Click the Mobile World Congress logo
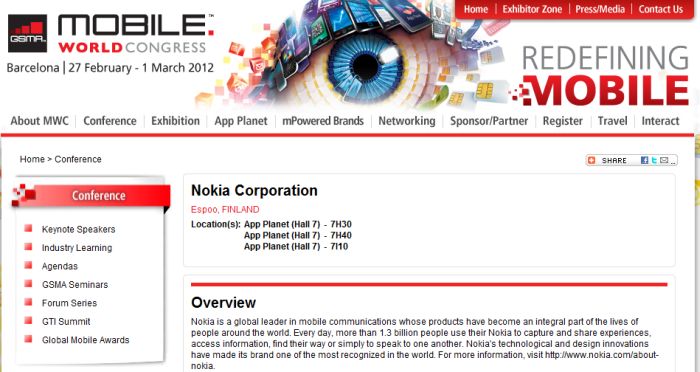 pos(136,33)
